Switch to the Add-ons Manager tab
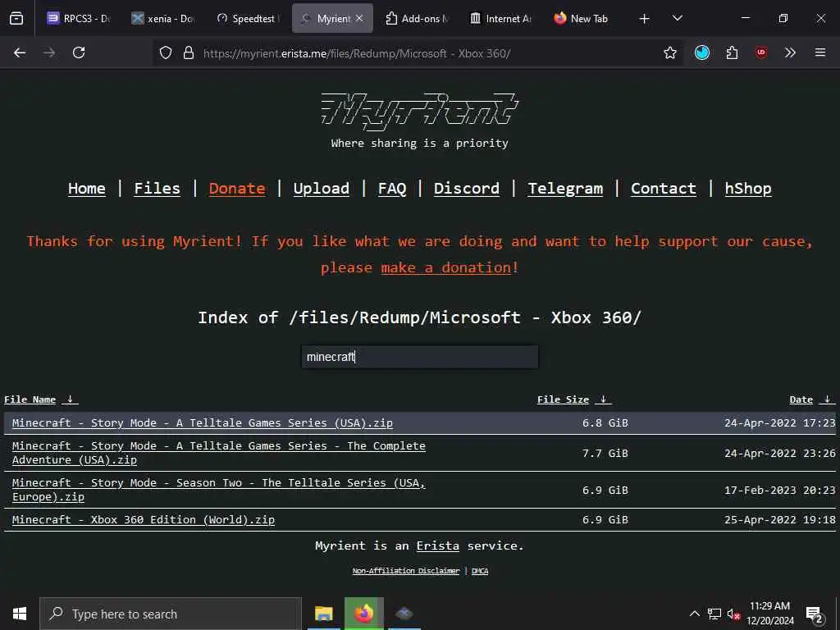Viewport: 840px width, 630px height. click(418, 18)
